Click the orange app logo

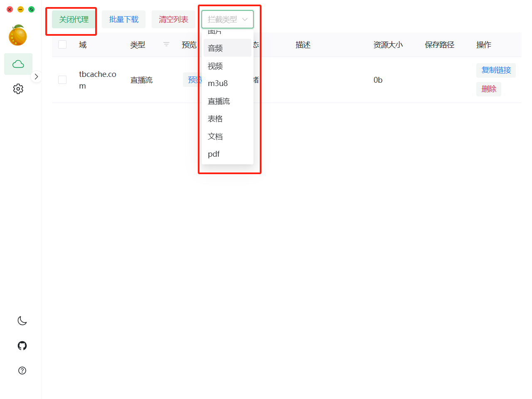click(x=18, y=36)
